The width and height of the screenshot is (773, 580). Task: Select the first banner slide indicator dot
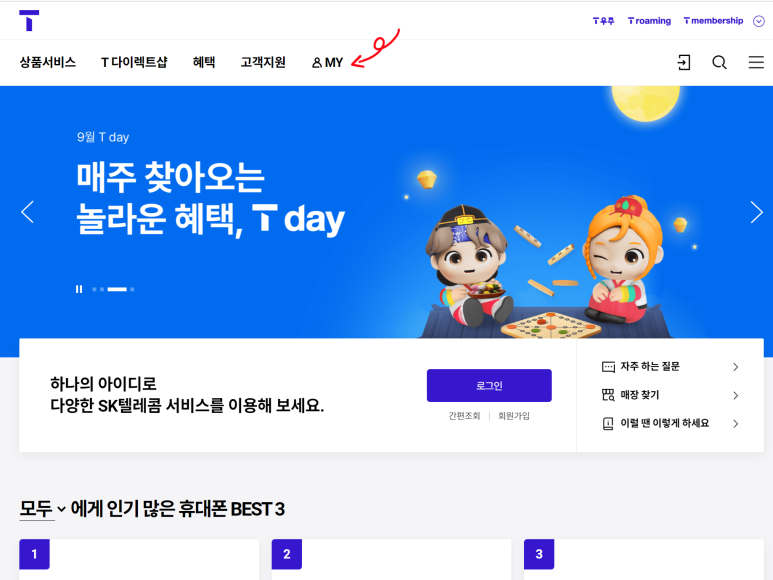coord(94,289)
